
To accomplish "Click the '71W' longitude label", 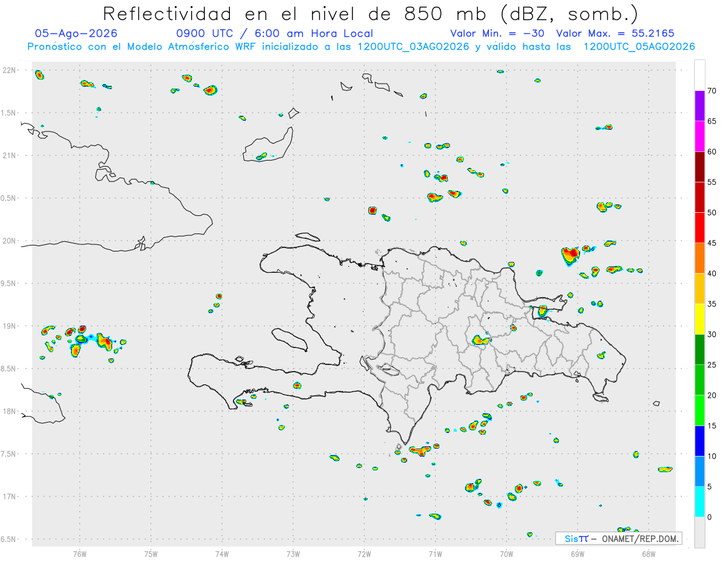I will (435, 554).
